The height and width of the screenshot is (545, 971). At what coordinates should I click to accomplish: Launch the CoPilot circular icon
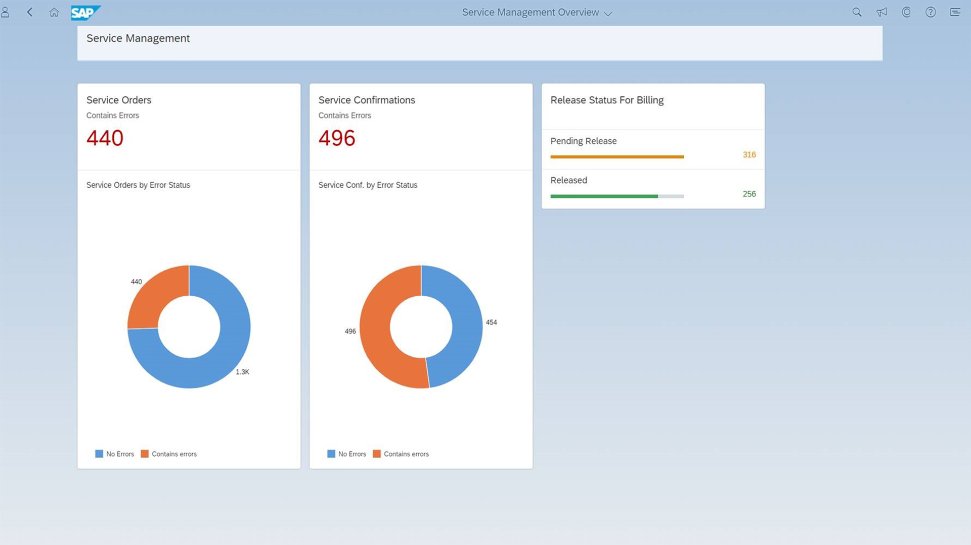[906, 12]
